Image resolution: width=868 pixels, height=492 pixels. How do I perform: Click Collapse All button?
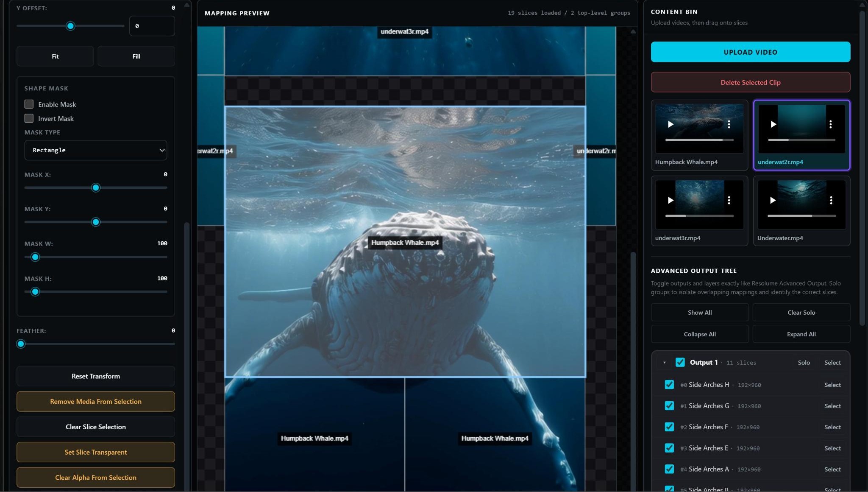tap(700, 334)
